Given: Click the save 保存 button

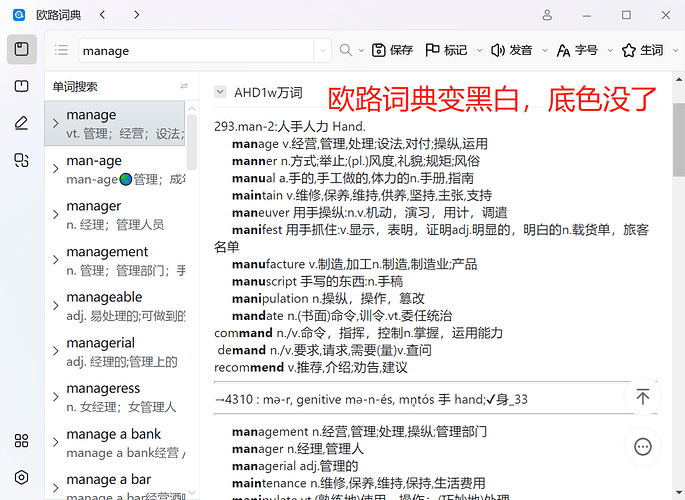Looking at the screenshot, I should point(392,50).
